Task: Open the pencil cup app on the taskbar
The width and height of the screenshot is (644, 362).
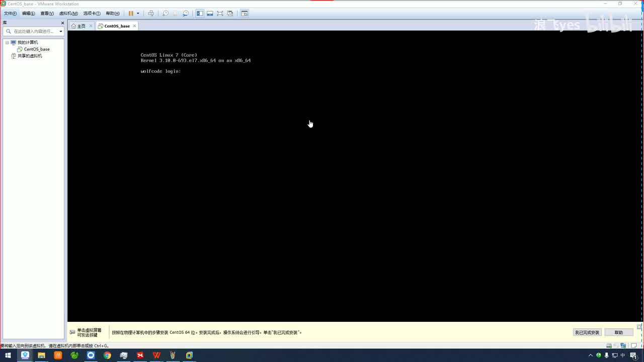Action: (x=173, y=355)
